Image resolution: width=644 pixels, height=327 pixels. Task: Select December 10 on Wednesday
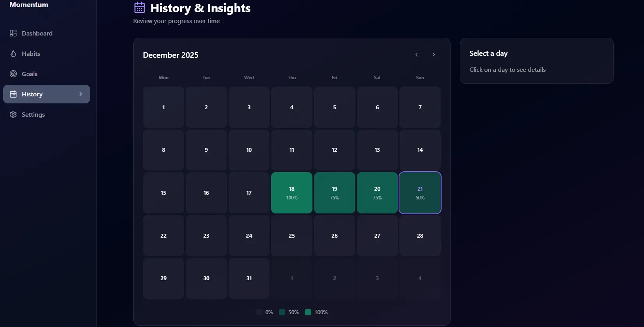coord(249,150)
